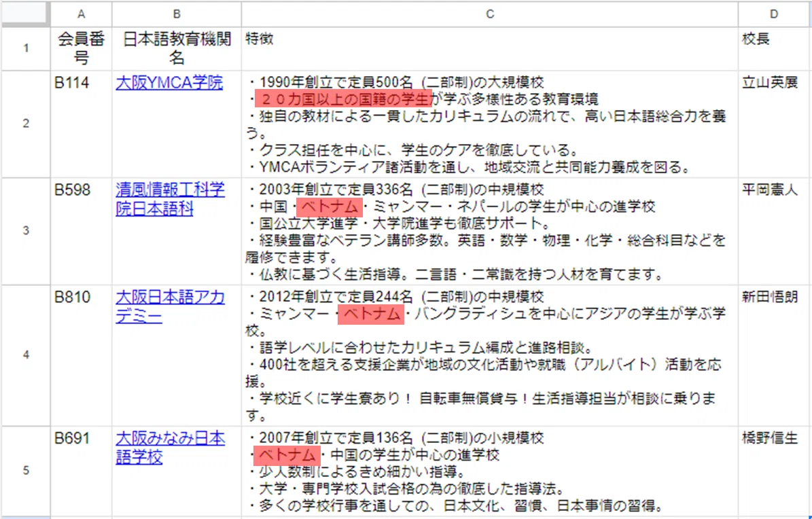
Task: Select the 会員番号 header cell
Action: tap(82, 49)
